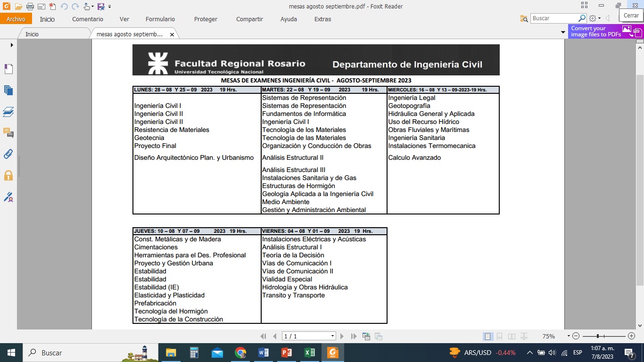Click the ESP language indicator
Viewport: 644px width, 362px height.
click(x=578, y=353)
